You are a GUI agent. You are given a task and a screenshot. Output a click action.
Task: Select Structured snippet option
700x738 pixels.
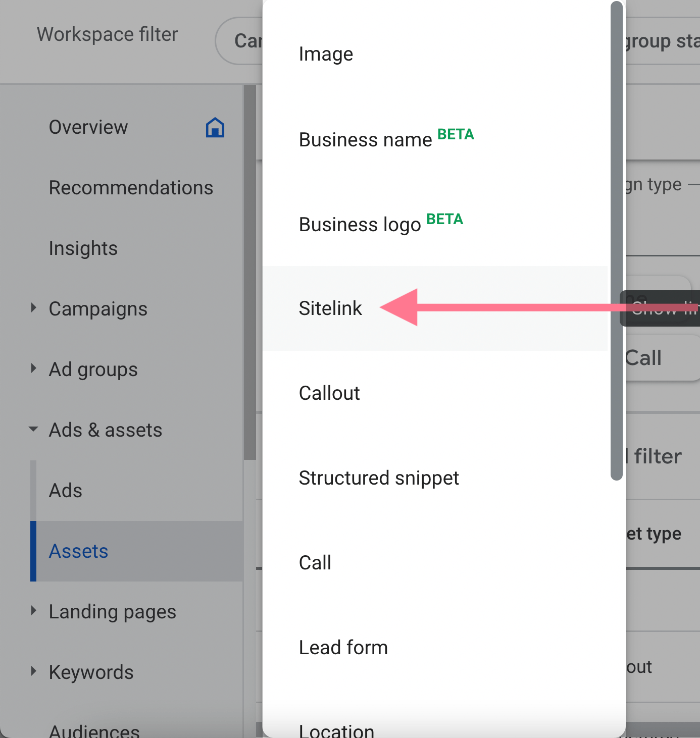point(379,478)
